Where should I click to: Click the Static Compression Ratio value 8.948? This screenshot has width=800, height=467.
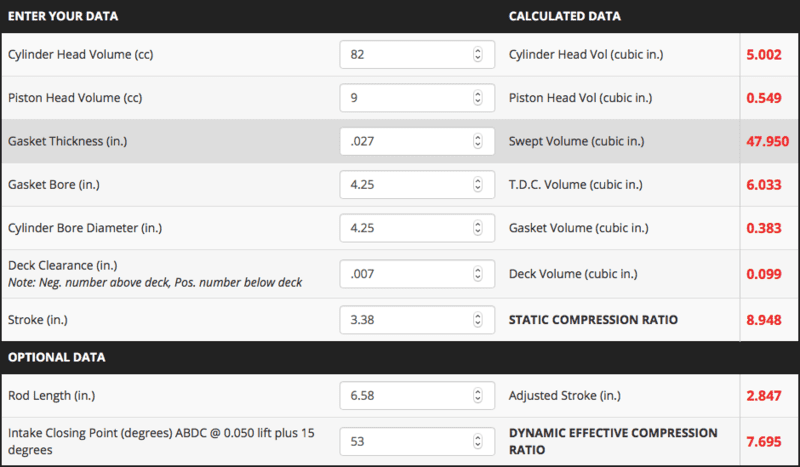pyautogui.click(x=767, y=321)
